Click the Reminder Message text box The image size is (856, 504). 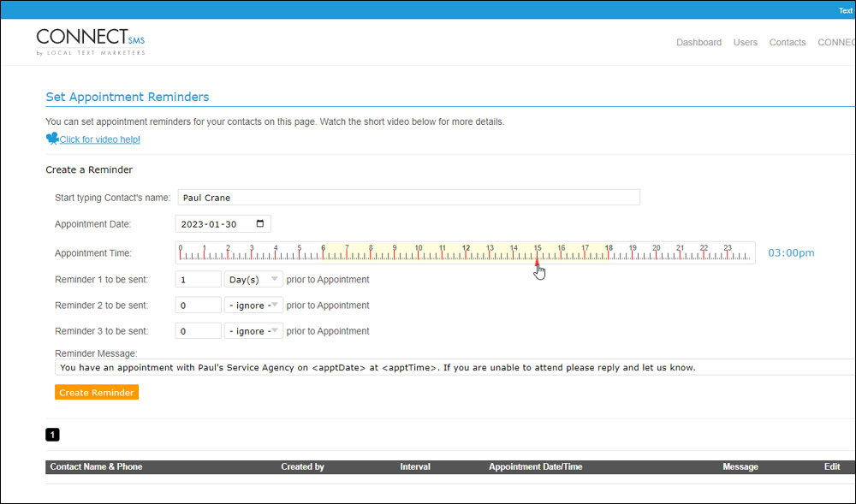(455, 367)
